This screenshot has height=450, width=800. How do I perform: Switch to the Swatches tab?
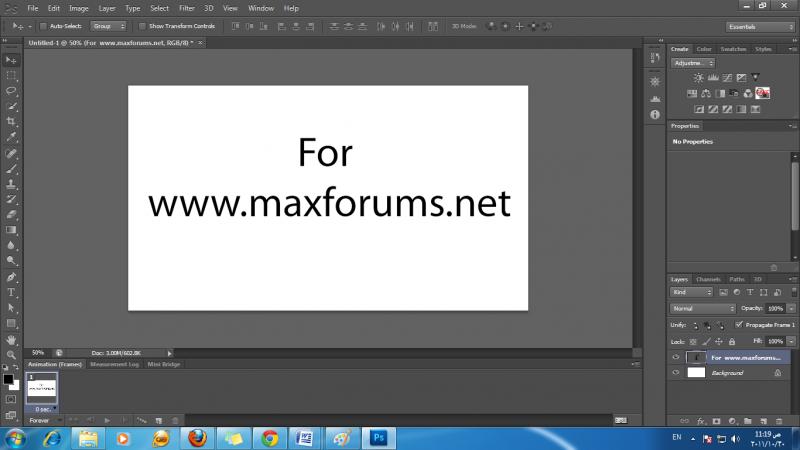[x=734, y=49]
